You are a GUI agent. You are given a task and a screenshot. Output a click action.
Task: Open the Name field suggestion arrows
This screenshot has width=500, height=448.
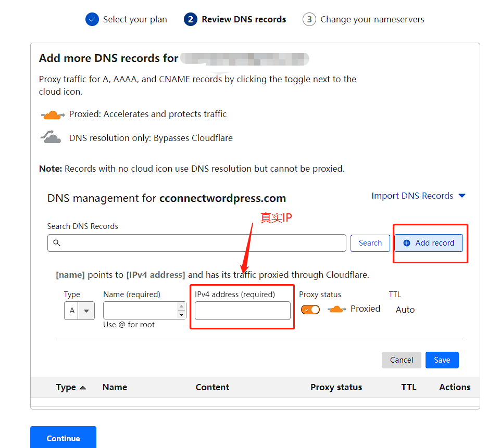pos(181,311)
